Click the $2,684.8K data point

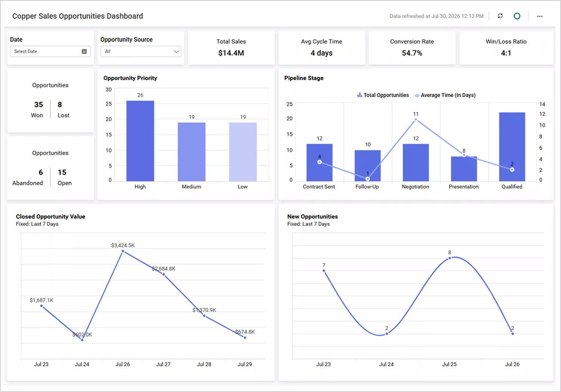164,274
